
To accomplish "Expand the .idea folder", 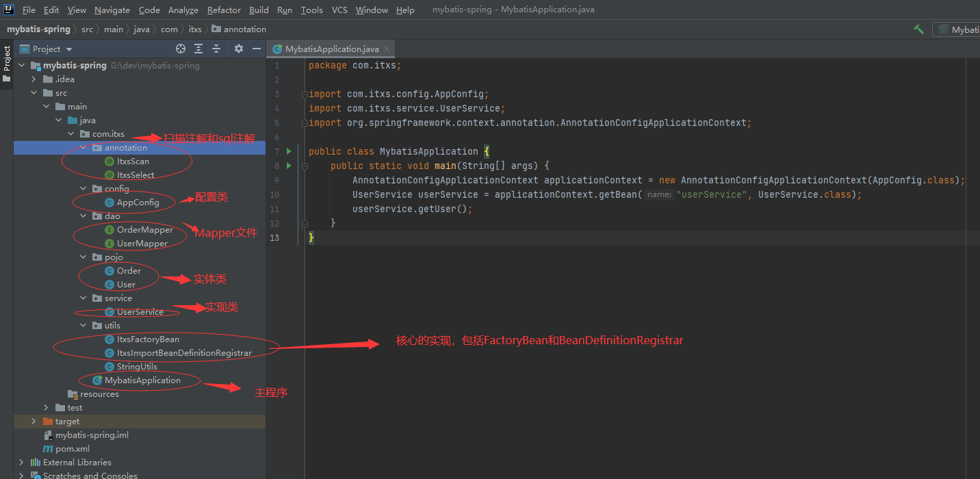I will point(34,79).
